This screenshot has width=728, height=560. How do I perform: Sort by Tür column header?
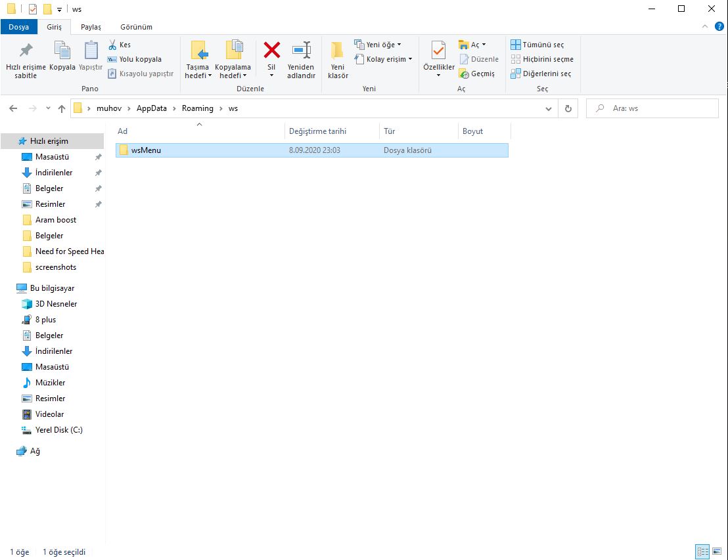[x=419, y=131]
